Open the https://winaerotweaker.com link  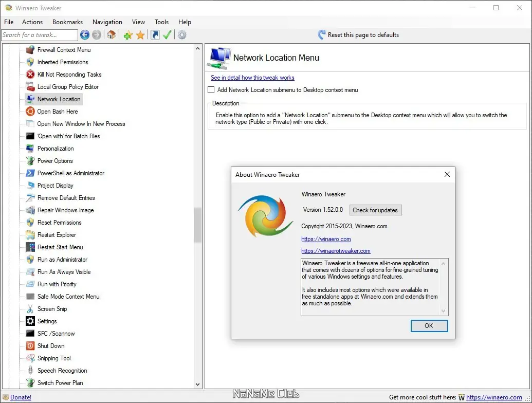tap(336, 251)
